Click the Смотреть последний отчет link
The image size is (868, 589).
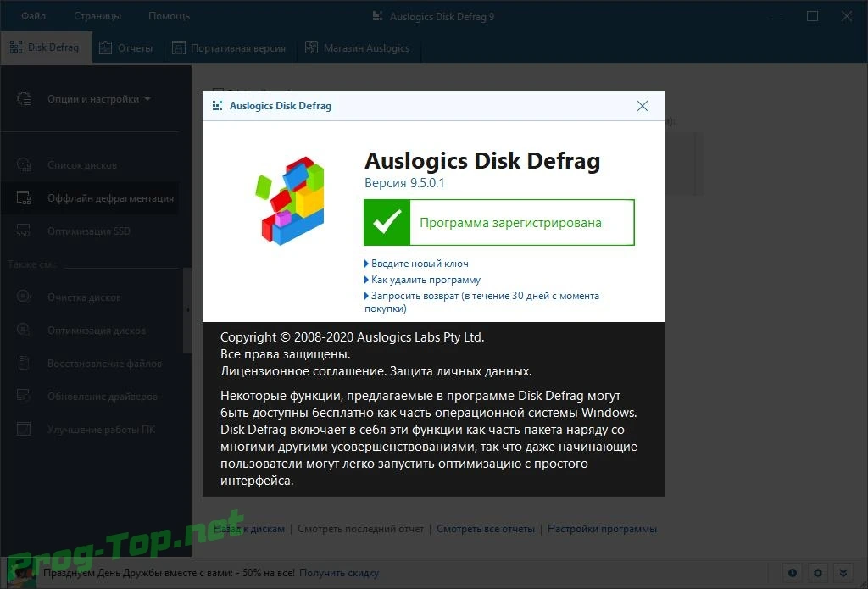click(360, 529)
